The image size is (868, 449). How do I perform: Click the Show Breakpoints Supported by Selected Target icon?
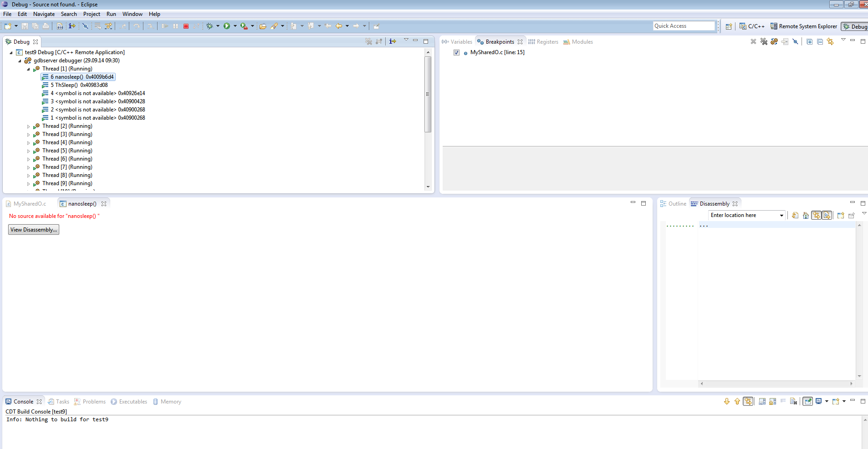tap(774, 41)
